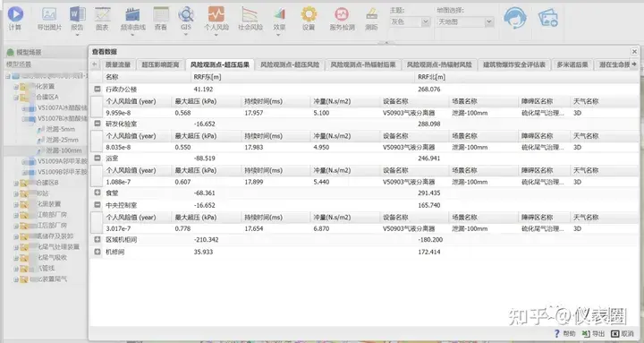The height and width of the screenshot is (343, 644).
Task: Click the 计算 (Calculate) play icon
Action: (x=15, y=14)
